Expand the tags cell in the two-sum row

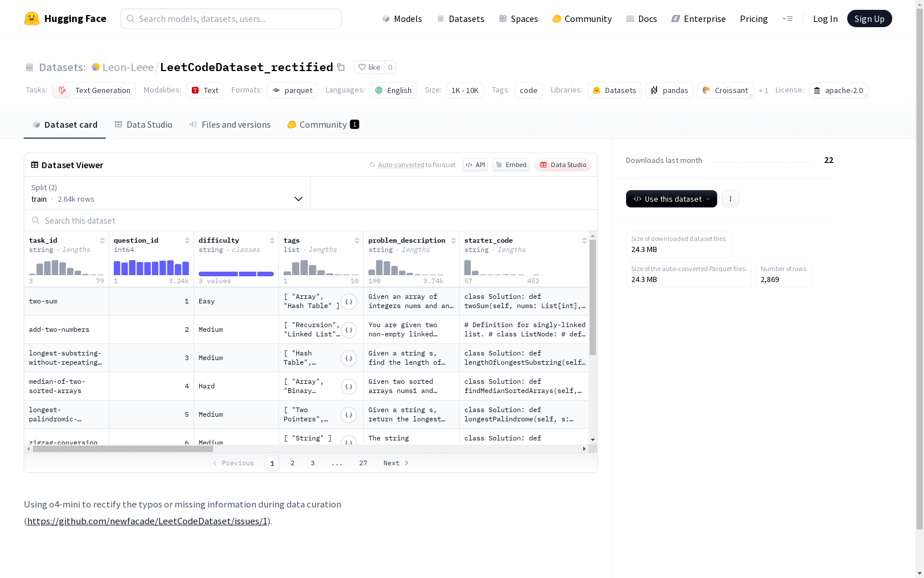[349, 302]
